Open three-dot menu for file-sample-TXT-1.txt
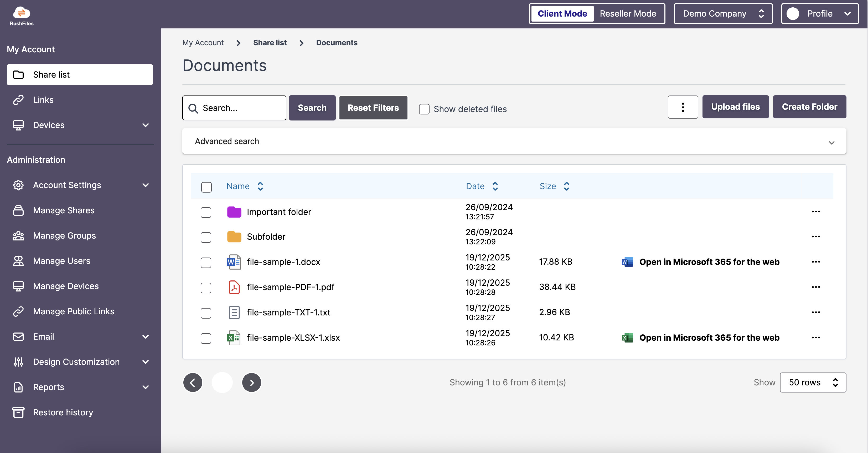 click(x=815, y=312)
